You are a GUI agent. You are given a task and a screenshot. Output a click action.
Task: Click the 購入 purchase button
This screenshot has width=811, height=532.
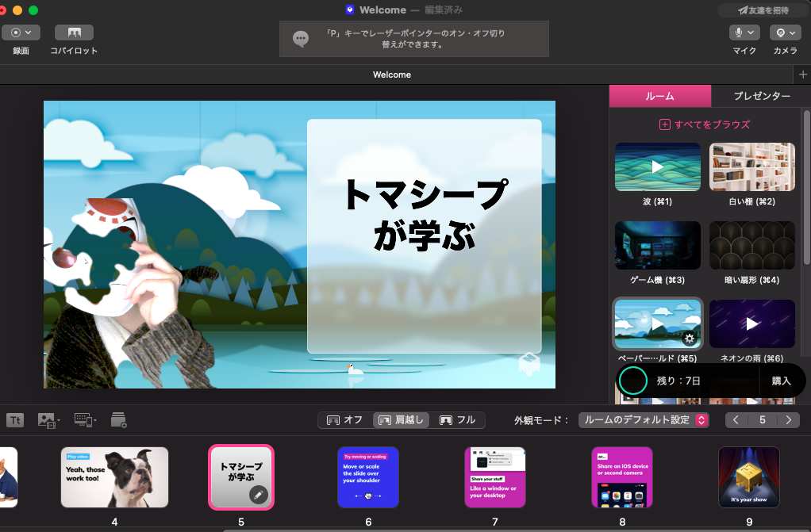[781, 381]
